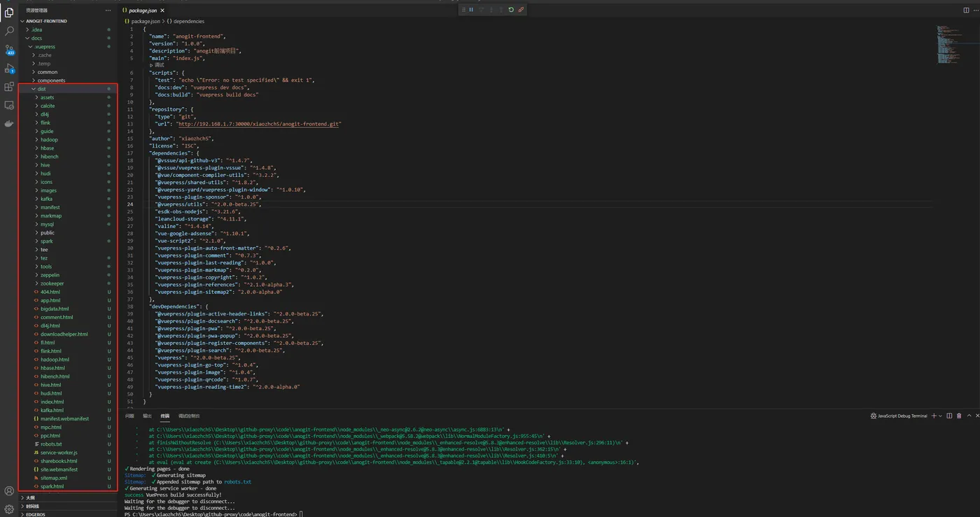Viewport: 980px width, 517px height.
Task: Click the terminal command prompt line
Action: coord(213,514)
